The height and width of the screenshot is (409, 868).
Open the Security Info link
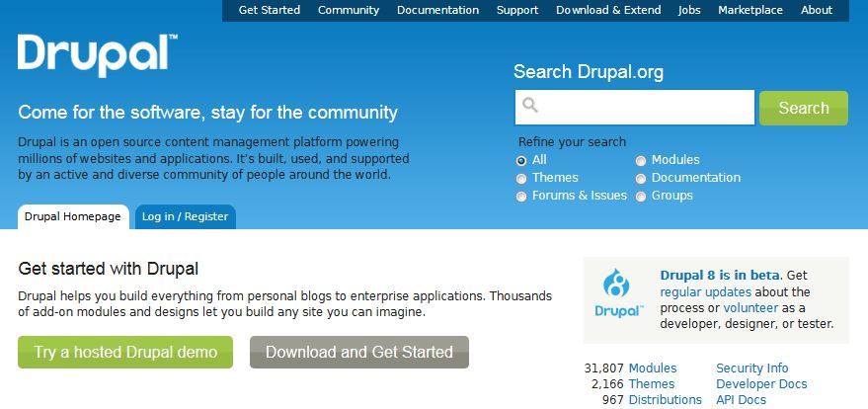coord(751,368)
